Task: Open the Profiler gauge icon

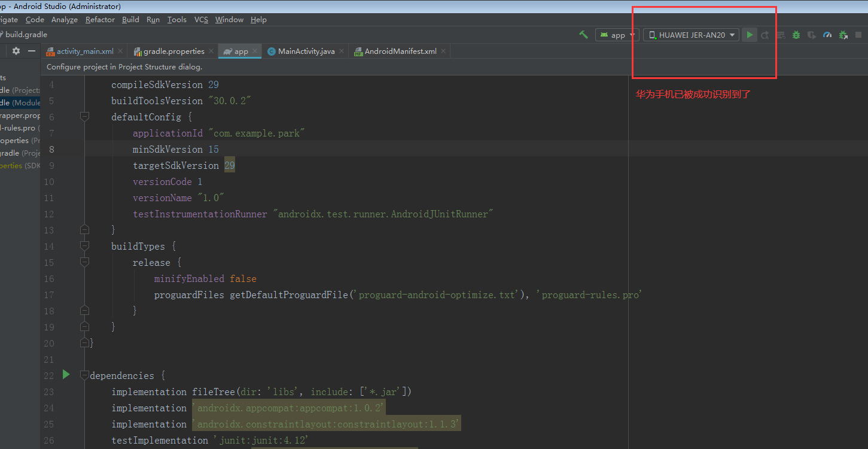Action: (827, 35)
